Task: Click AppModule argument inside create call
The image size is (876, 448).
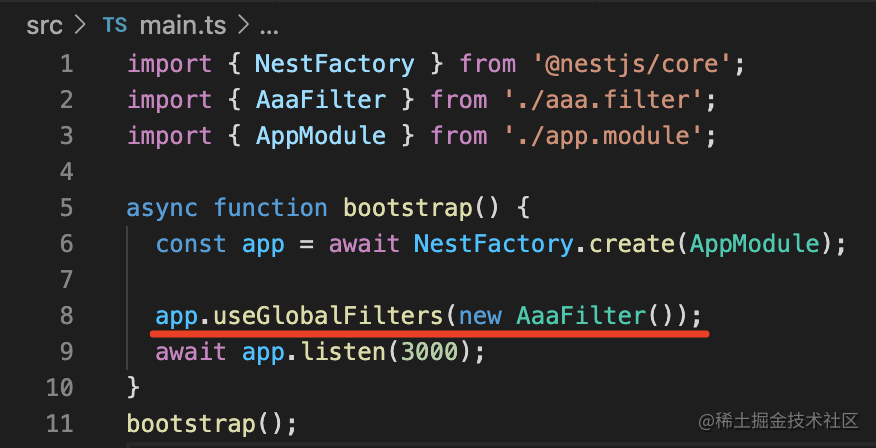Action: (x=755, y=244)
